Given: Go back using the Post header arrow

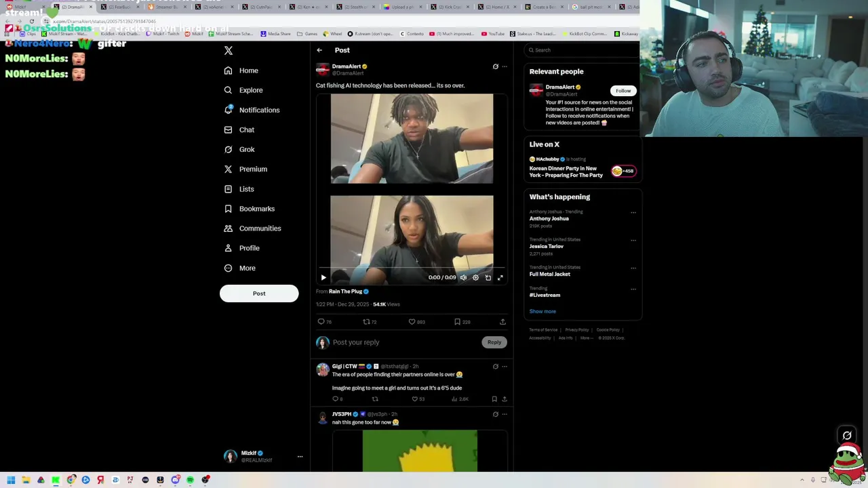Looking at the screenshot, I should [319, 50].
